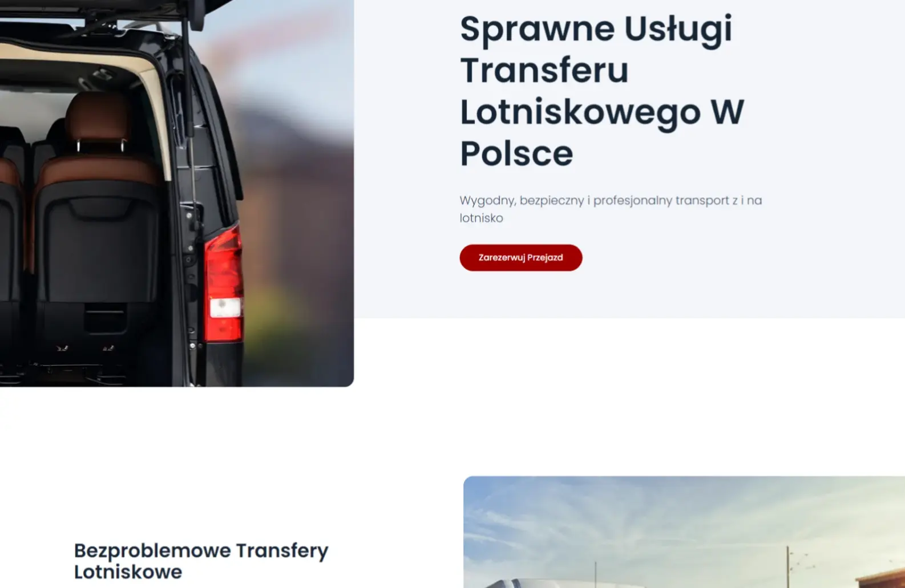The height and width of the screenshot is (588, 905).
Task: Click the word Bezproblemowe in the lower heading
Action: [152, 550]
